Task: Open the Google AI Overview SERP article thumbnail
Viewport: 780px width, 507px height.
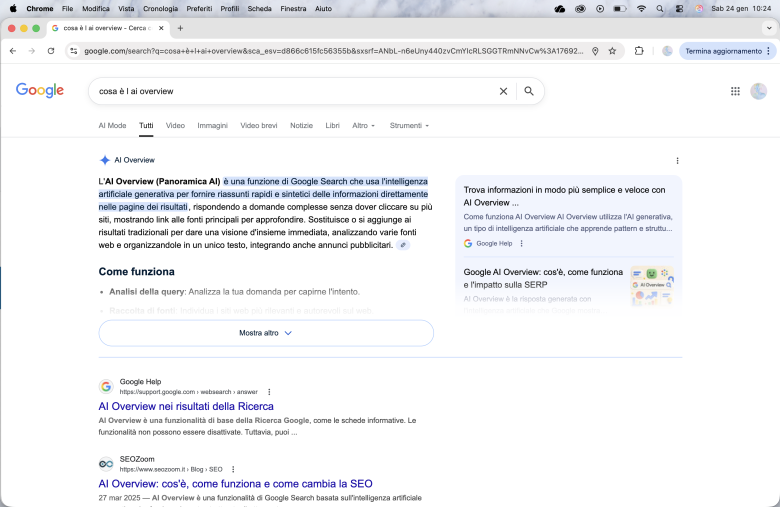Action: pyautogui.click(x=651, y=284)
